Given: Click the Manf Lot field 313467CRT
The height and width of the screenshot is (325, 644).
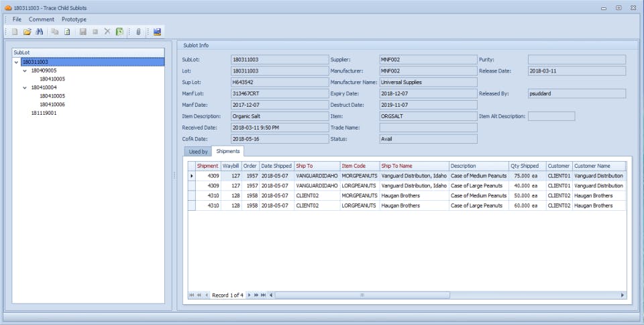Looking at the screenshot, I should [280, 93].
